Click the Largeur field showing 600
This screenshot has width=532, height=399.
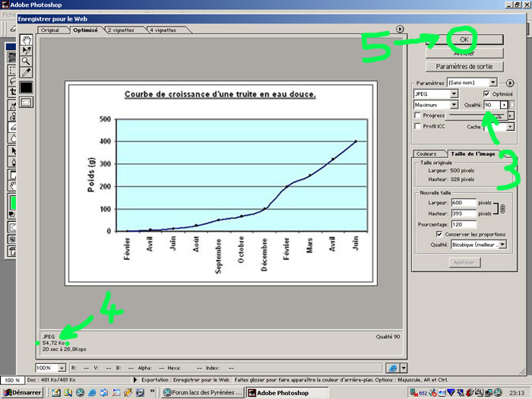pyautogui.click(x=462, y=203)
